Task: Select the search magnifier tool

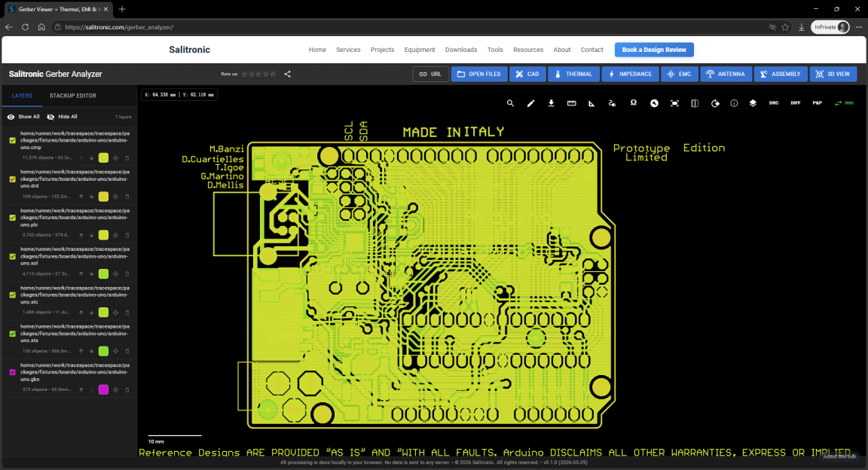Action: click(x=510, y=103)
